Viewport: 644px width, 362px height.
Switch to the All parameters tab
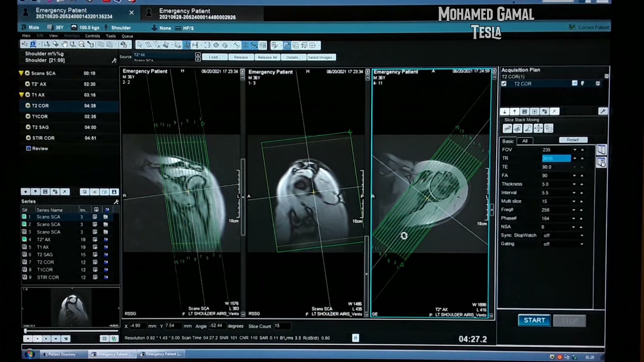click(525, 141)
